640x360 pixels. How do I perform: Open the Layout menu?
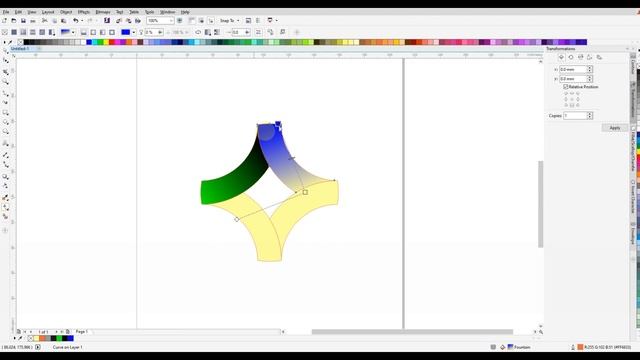[x=48, y=12]
